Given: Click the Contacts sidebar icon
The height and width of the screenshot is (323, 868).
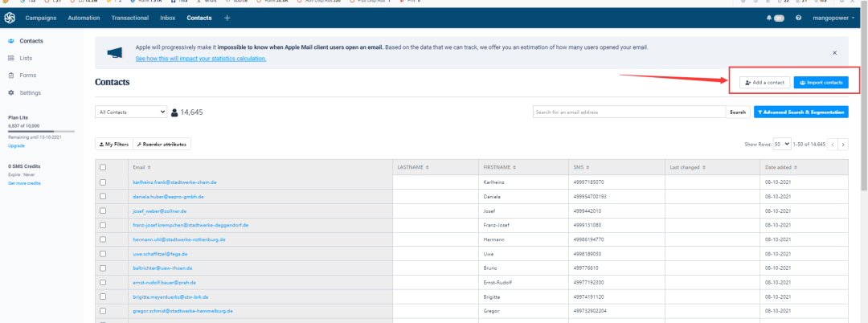Looking at the screenshot, I should click(x=11, y=41).
